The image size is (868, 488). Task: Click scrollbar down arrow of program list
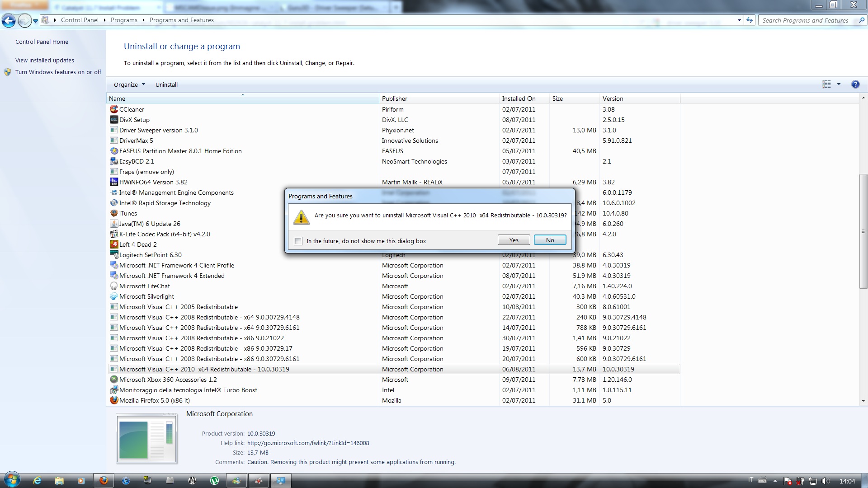(863, 401)
